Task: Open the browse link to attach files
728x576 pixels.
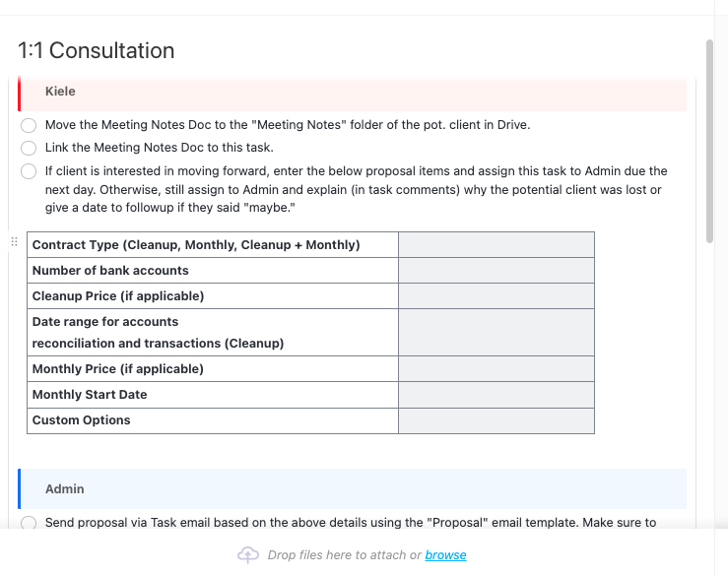Action: coord(445,554)
